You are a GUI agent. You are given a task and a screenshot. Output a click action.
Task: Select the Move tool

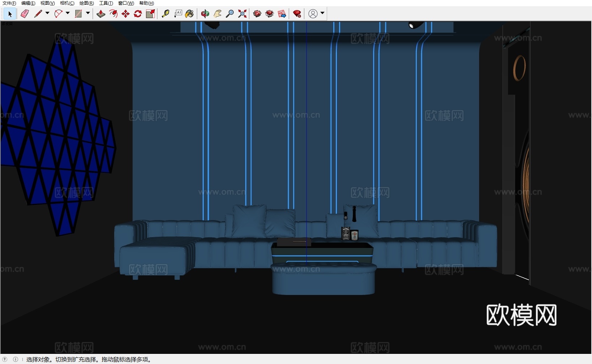coord(126,14)
